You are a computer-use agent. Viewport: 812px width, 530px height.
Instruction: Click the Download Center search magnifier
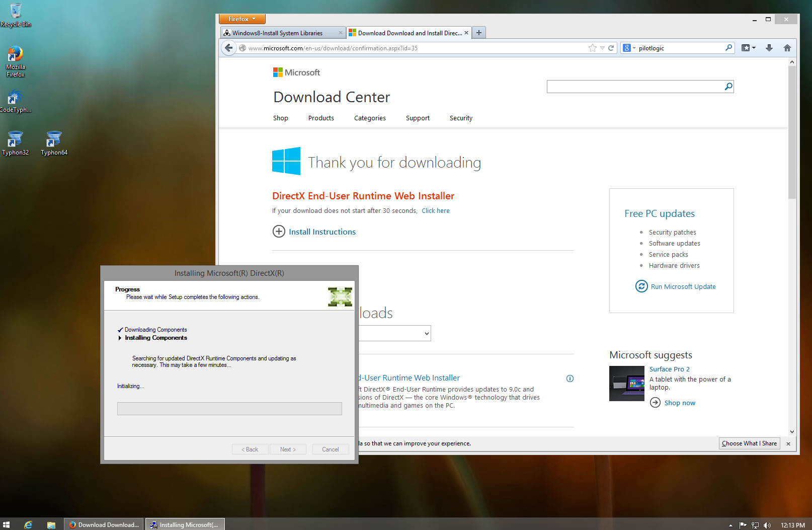click(728, 87)
